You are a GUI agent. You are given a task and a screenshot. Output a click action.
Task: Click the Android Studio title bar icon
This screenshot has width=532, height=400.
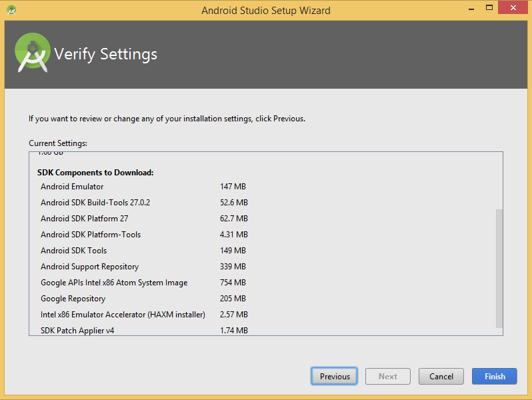pyautogui.click(x=11, y=10)
